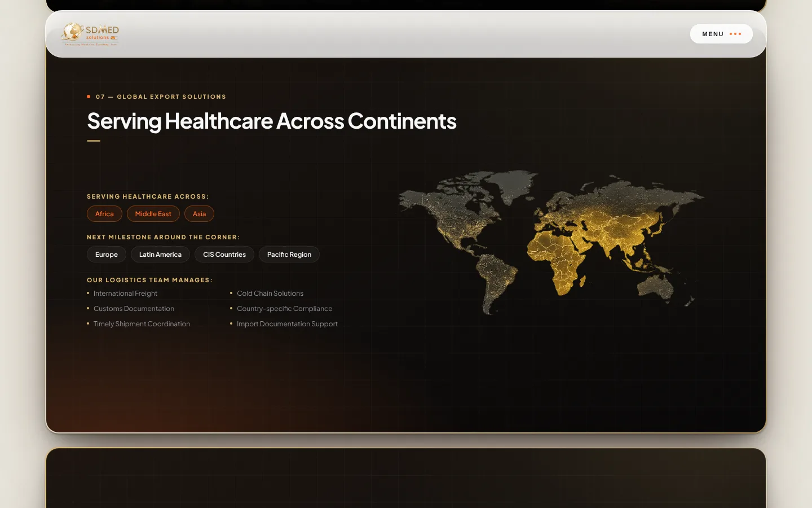Viewport: 812px width, 508px height.
Task: Choose the Latin America milestone tag
Action: 160,255
